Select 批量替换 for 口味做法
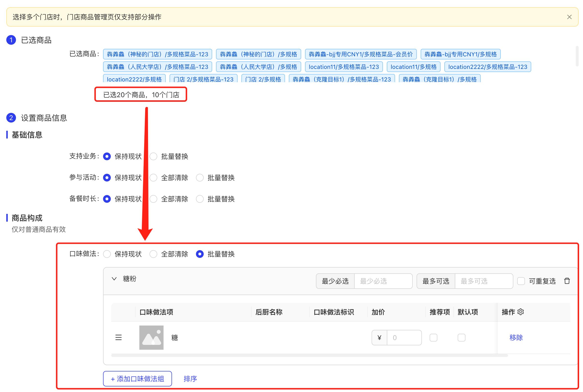The image size is (583, 392). coord(200,254)
